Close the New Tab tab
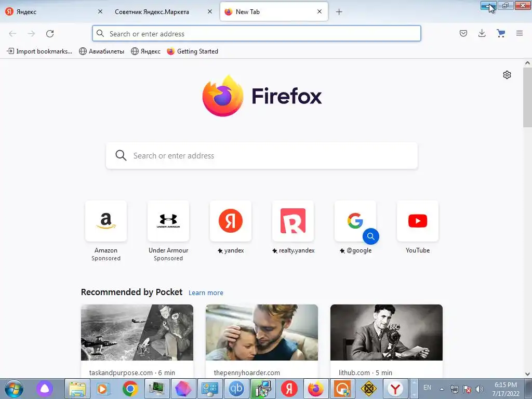 (x=320, y=11)
